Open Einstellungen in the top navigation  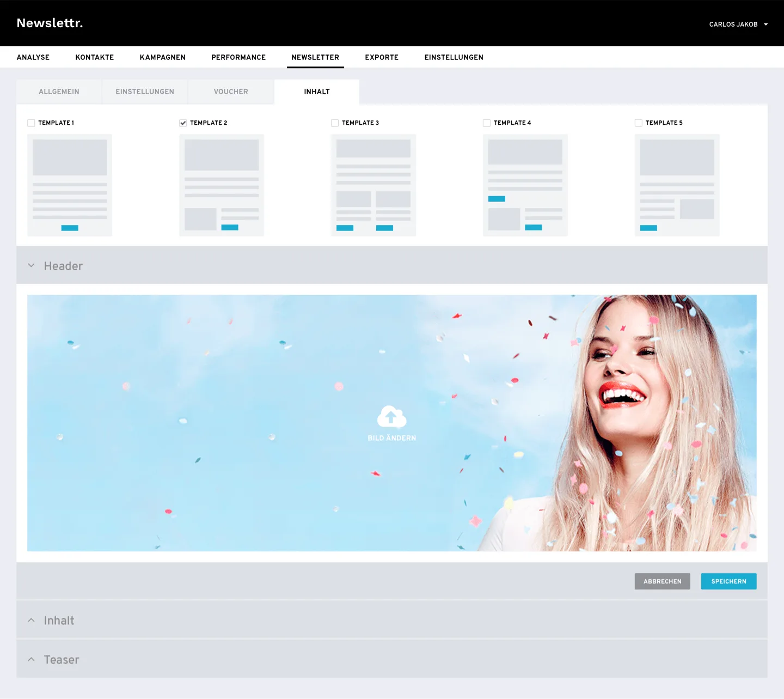454,57
